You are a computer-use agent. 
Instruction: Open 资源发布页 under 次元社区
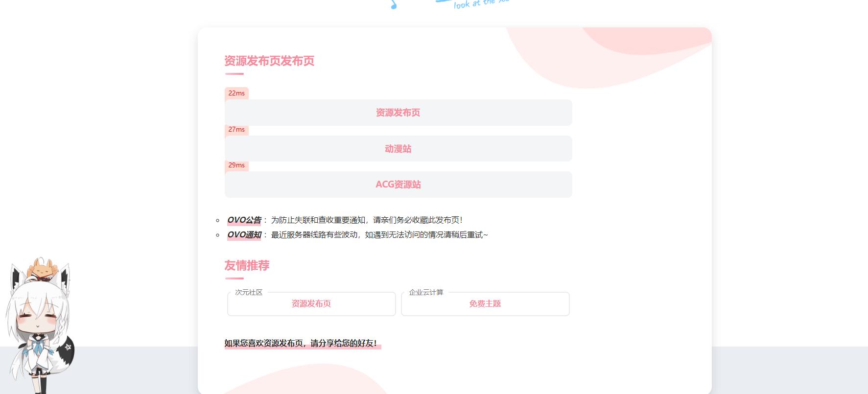coord(311,304)
